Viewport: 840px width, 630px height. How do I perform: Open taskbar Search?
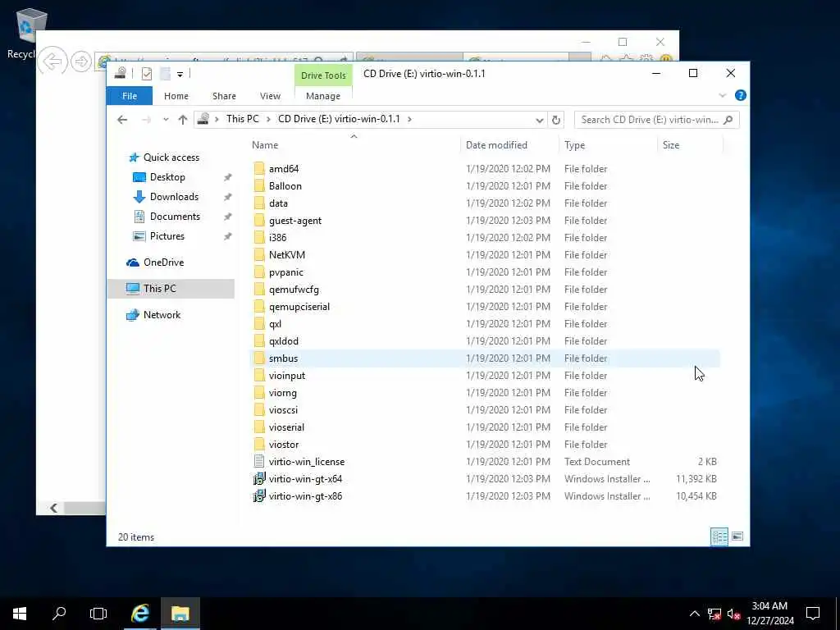tap(59, 614)
